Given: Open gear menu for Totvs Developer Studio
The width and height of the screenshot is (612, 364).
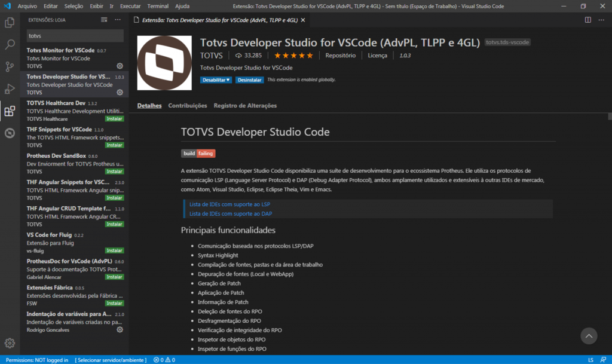Looking at the screenshot, I should pyautogui.click(x=120, y=93).
